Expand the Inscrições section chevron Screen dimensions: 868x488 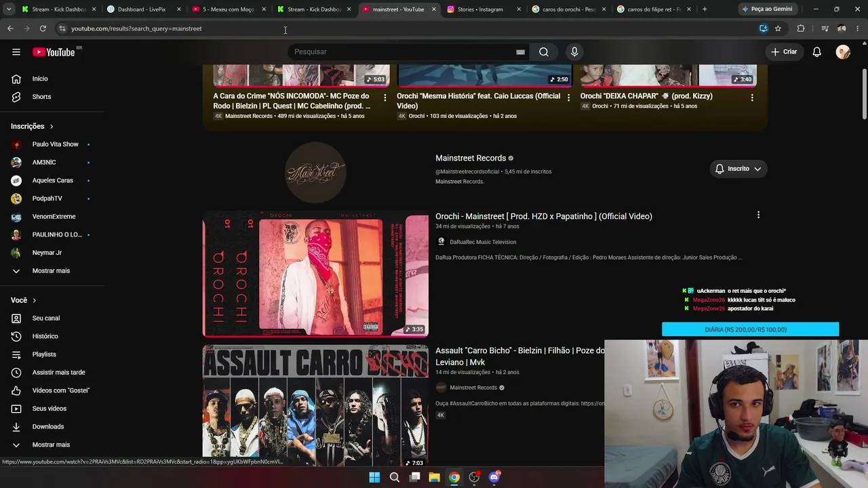[x=51, y=127]
